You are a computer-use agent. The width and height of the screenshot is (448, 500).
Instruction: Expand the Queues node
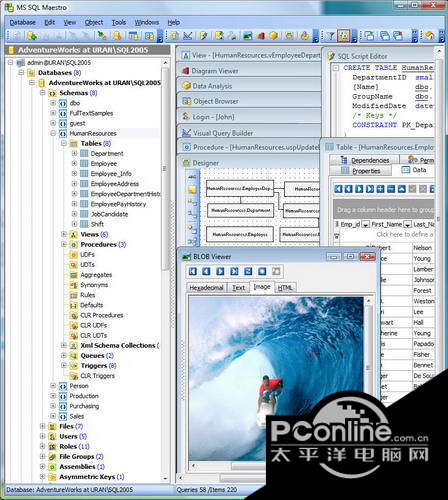tap(64, 355)
